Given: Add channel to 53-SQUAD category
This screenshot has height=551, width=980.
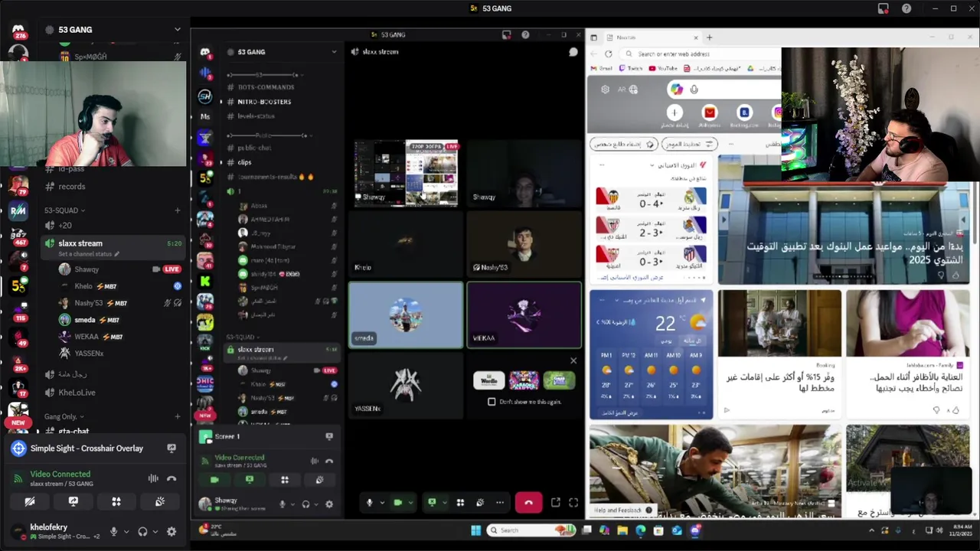Looking at the screenshot, I should [x=178, y=210].
